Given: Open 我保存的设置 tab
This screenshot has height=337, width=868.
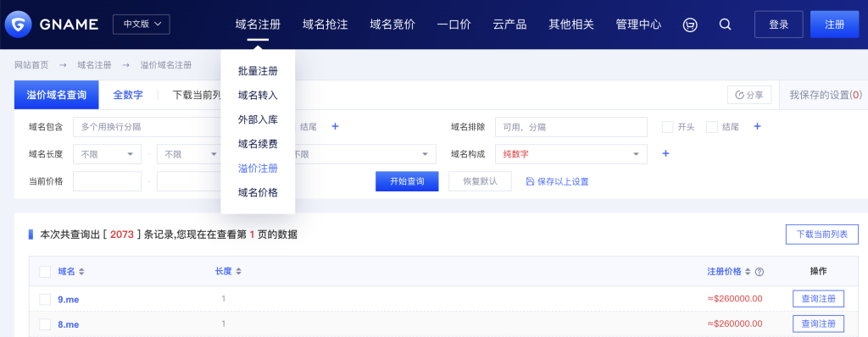Looking at the screenshot, I should coord(826,95).
